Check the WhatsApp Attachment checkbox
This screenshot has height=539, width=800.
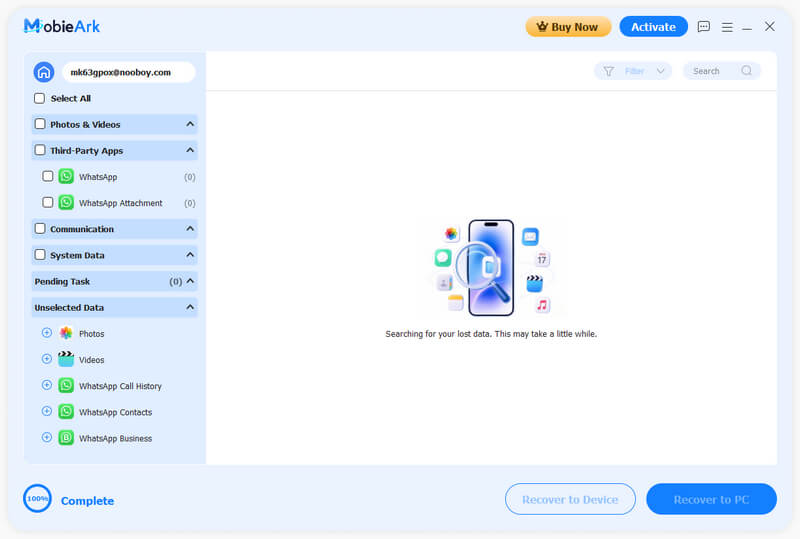pyautogui.click(x=47, y=202)
